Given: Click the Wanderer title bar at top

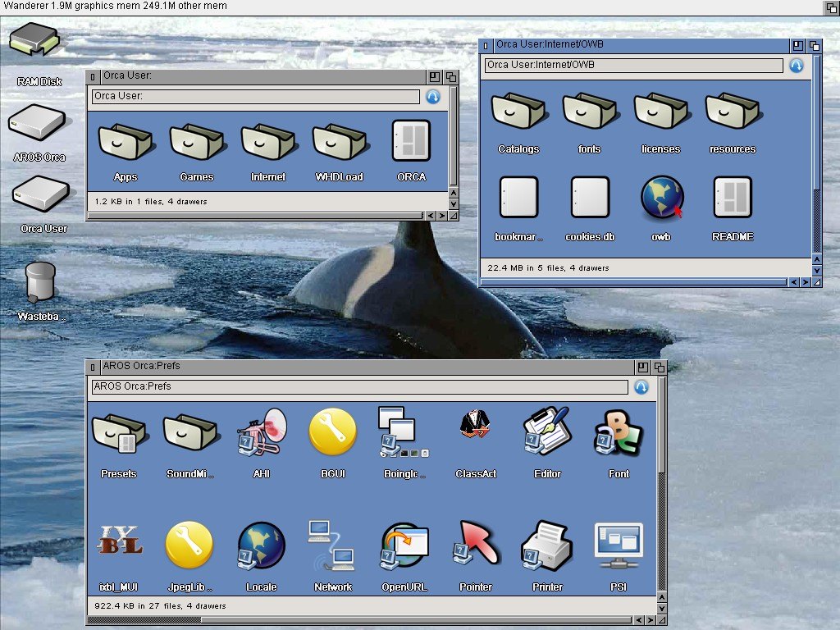Looking at the screenshot, I should coord(410,7).
